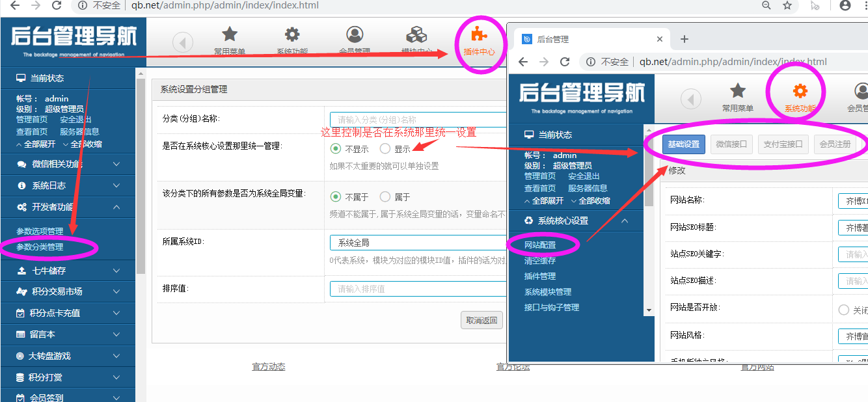Open 会员管理 person icon in top navigation
Screen dimensions: 868x402
tap(355, 35)
